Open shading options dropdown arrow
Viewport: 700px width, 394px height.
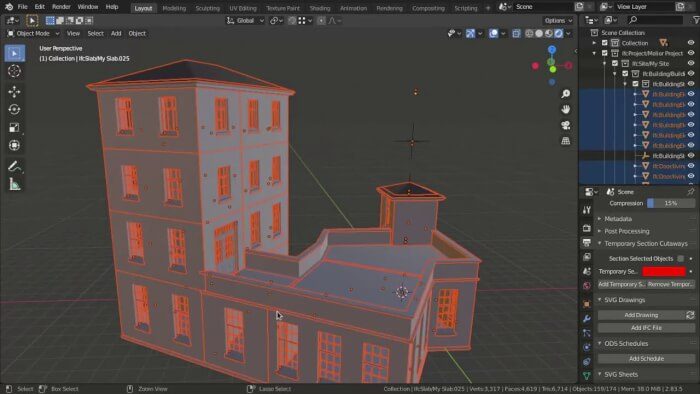click(x=568, y=33)
